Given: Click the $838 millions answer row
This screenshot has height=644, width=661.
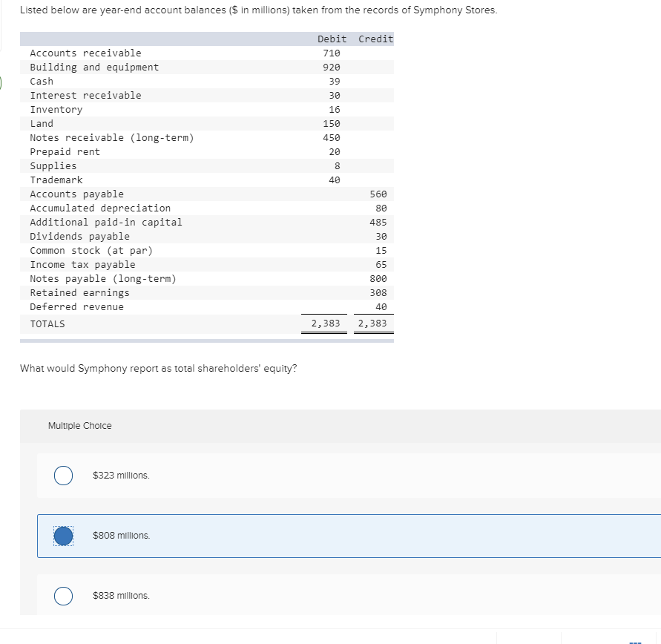Looking at the screenshot, I should (223, 595).
